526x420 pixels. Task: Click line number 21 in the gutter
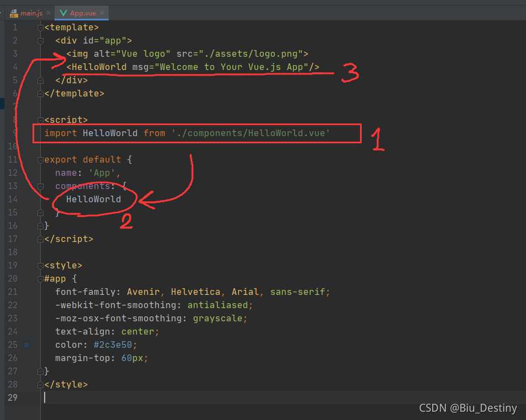coord(13,292)
